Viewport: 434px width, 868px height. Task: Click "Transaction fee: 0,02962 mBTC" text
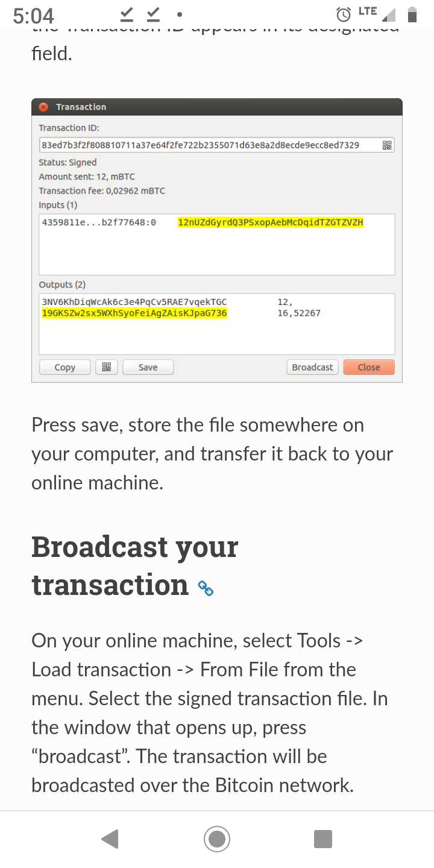[x=102, y=190]
